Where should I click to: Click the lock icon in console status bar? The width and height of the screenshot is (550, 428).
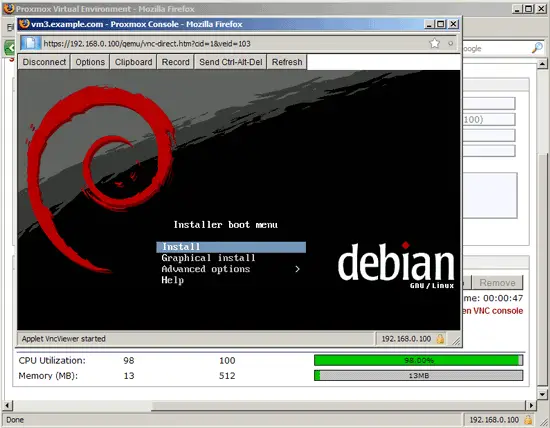tap(440, 339)
